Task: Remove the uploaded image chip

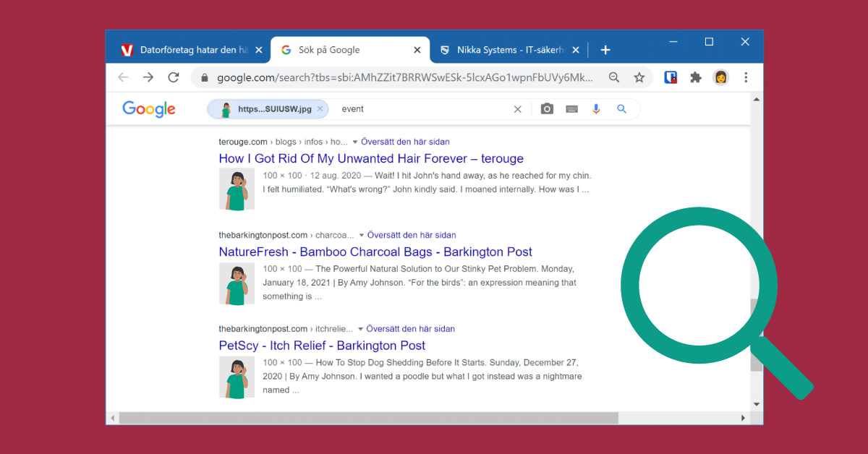Action: click(320, 109)
